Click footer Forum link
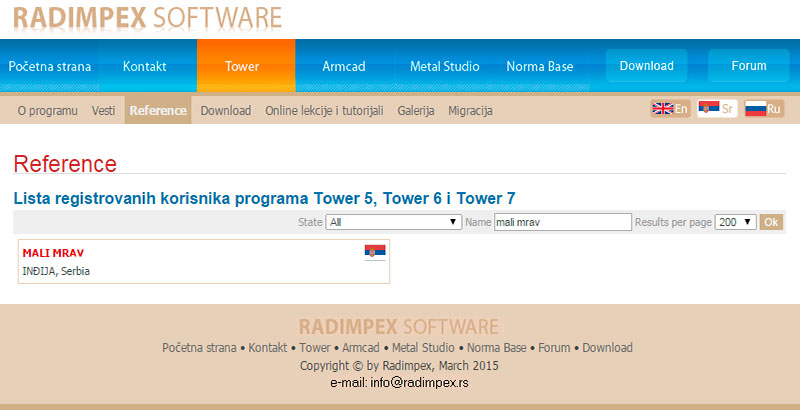Screen dimensions: 800x410 554,348
